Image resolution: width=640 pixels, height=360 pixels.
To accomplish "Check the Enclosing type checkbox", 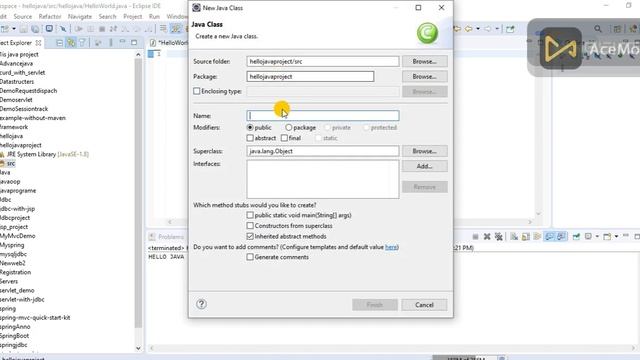I will pyautogui.click(x=197, y=91).
